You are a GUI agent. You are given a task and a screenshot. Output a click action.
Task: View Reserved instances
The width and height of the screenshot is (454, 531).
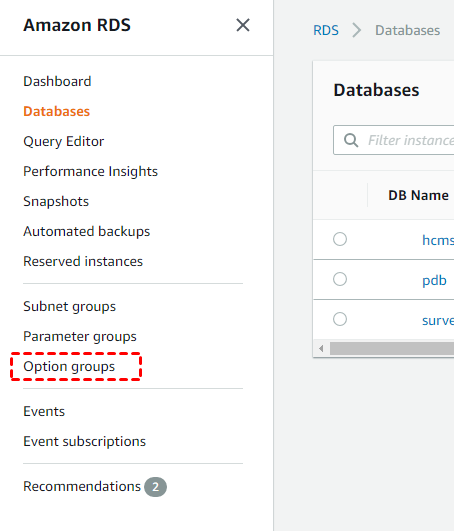tap(83, 261)
